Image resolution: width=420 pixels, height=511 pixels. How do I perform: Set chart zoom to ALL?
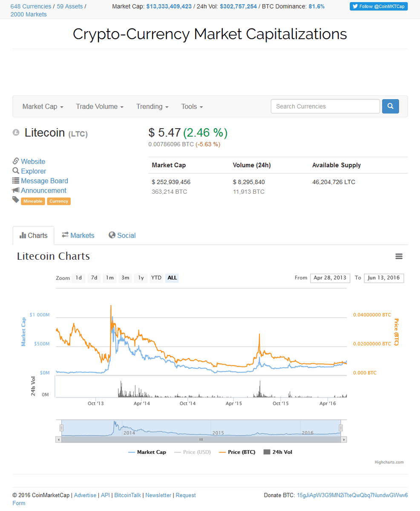(172, 278)
